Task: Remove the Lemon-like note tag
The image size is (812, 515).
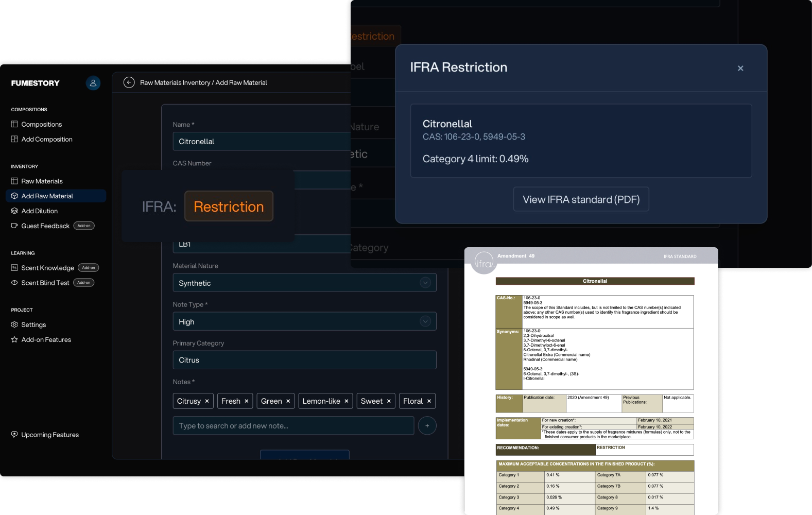Action: [347, 401]
